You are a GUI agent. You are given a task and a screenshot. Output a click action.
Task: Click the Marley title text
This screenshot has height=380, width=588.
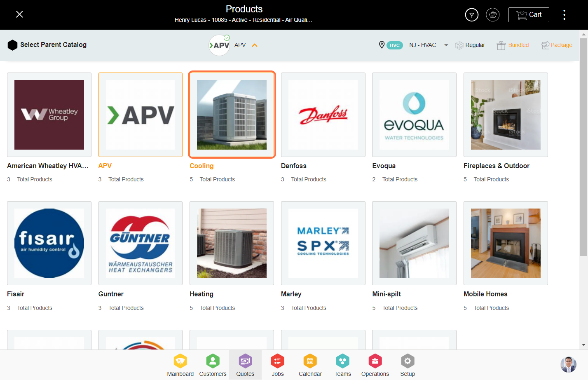[291, 294]
